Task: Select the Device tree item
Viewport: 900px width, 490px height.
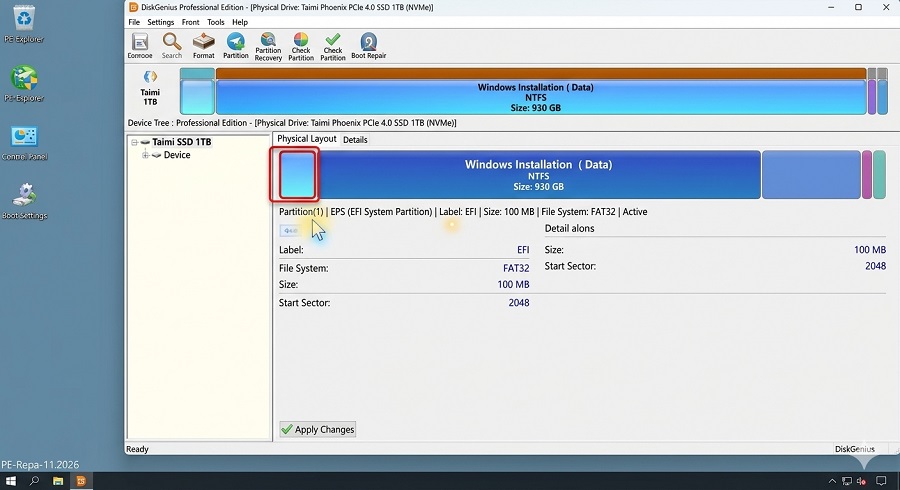Action: point(177,155)
